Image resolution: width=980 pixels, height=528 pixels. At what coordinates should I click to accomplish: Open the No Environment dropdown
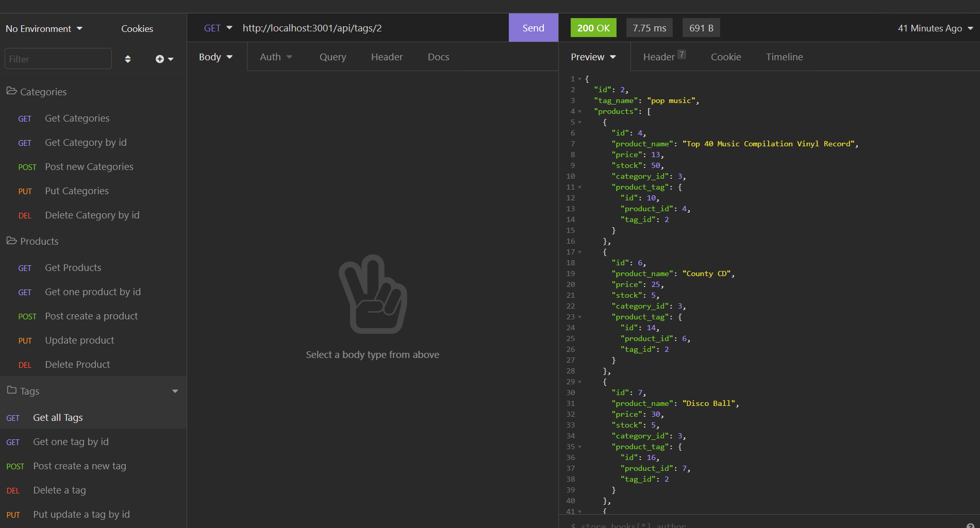tap(44, 28)
